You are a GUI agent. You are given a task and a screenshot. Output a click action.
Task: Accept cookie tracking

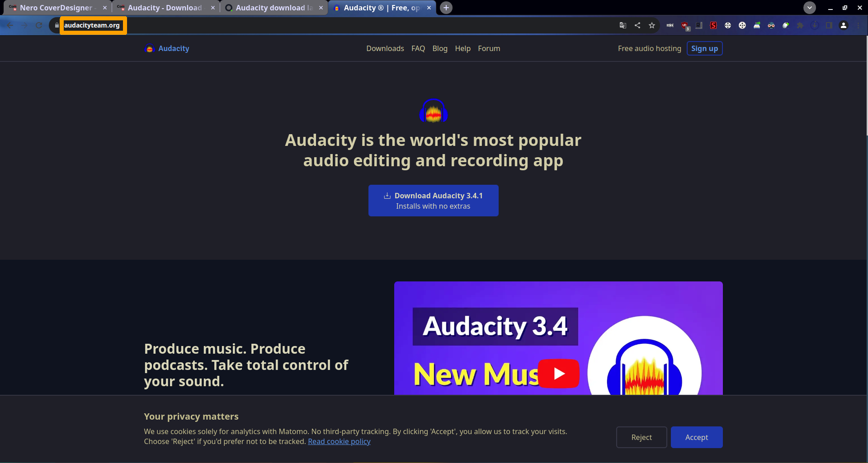point(697,437)
